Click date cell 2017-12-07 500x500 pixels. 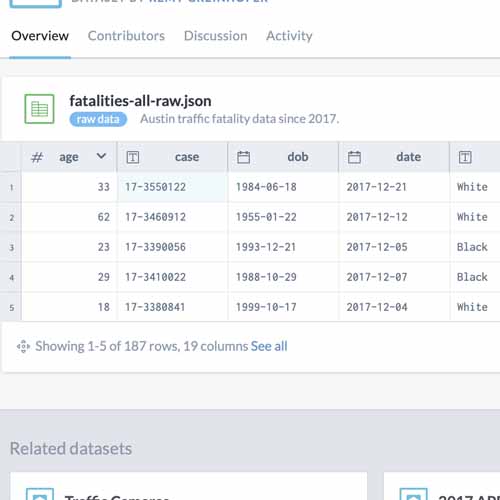[x=394, y=277]
